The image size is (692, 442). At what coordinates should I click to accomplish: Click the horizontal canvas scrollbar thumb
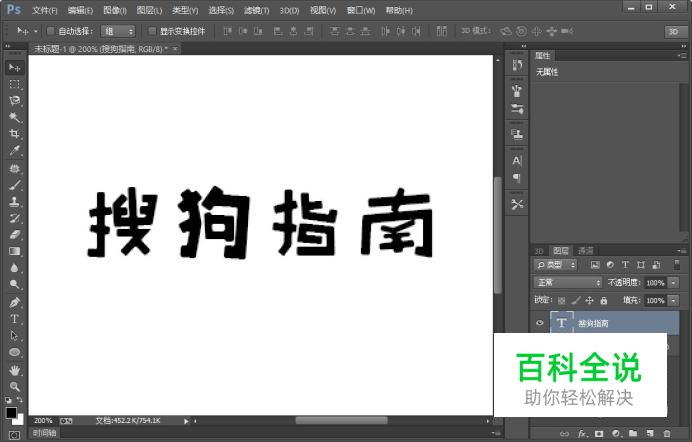pyautogui.click(x=342, y=420)
